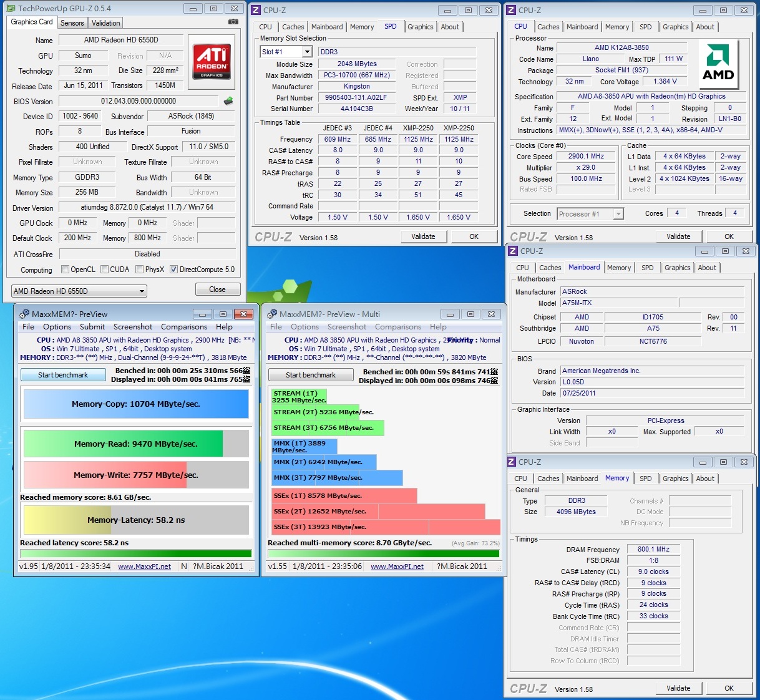Click the AMD processor logo in CPU-Z
Viewport: 760px width, 700px height.
tap(718, 62)
